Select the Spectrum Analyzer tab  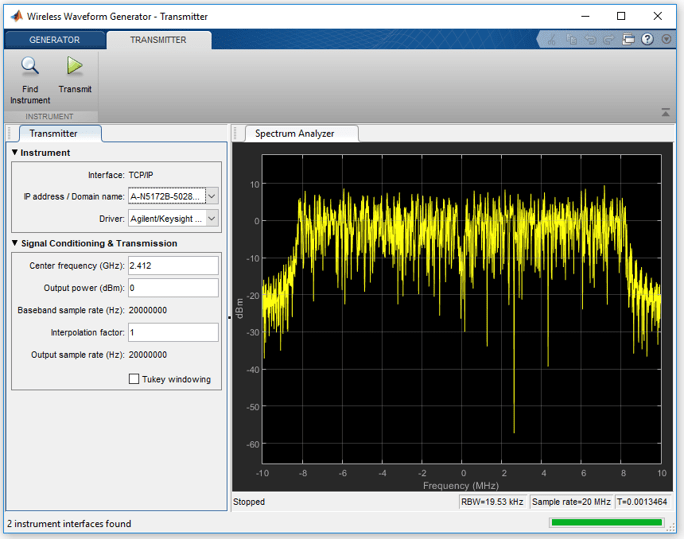(294, 133)
